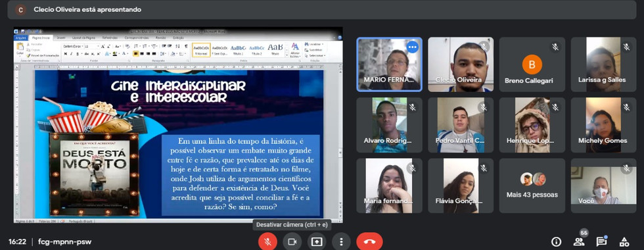Open options on Mario Fernandes's tile
The height and width of the screenshot is (250, 644).
412,47
